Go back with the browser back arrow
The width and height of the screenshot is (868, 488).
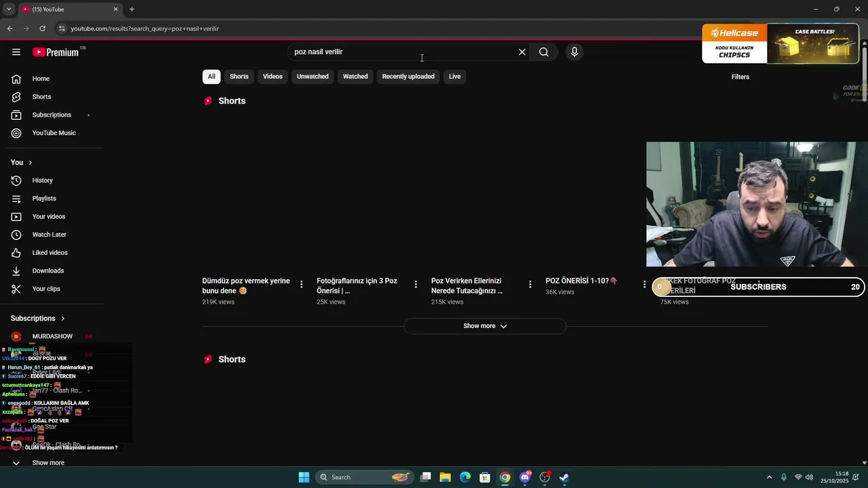(9, 28)
